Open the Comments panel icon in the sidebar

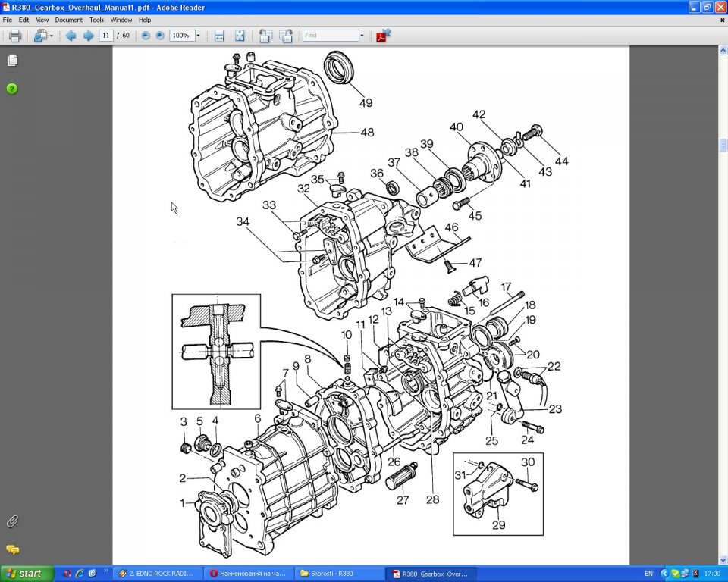13,549
